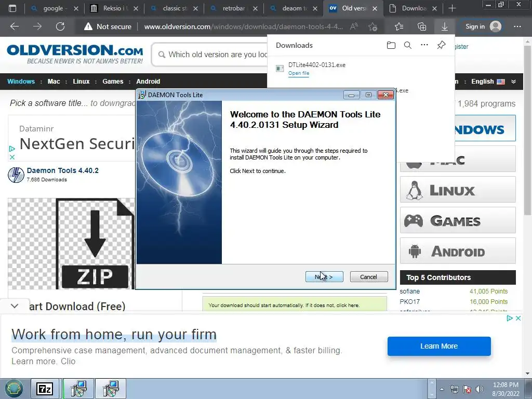532x399 pixels.
Task: Open the volume tray icon
Action: [479, 389]
